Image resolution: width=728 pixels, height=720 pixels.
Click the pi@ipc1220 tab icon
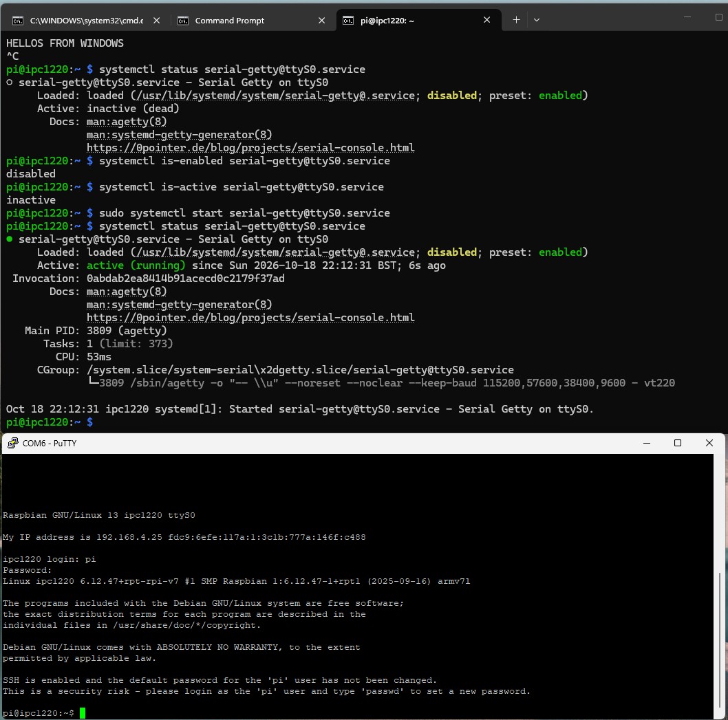click(347, 21)
